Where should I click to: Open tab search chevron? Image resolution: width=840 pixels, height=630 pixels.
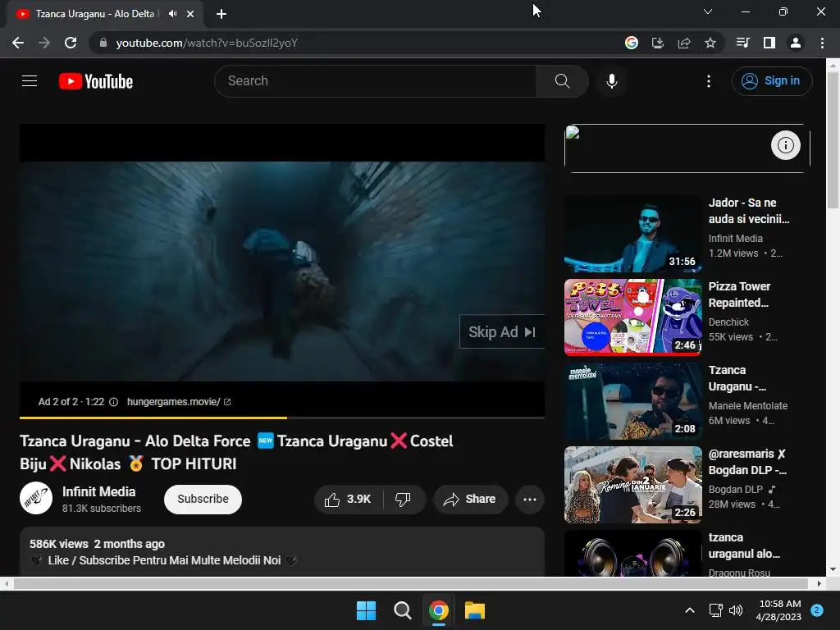click(708, 11)
